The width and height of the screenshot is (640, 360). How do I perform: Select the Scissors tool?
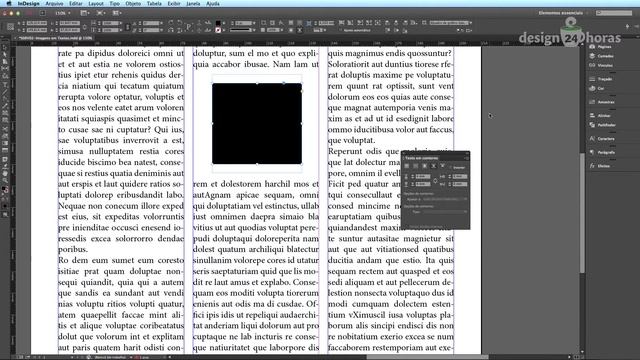5,129
